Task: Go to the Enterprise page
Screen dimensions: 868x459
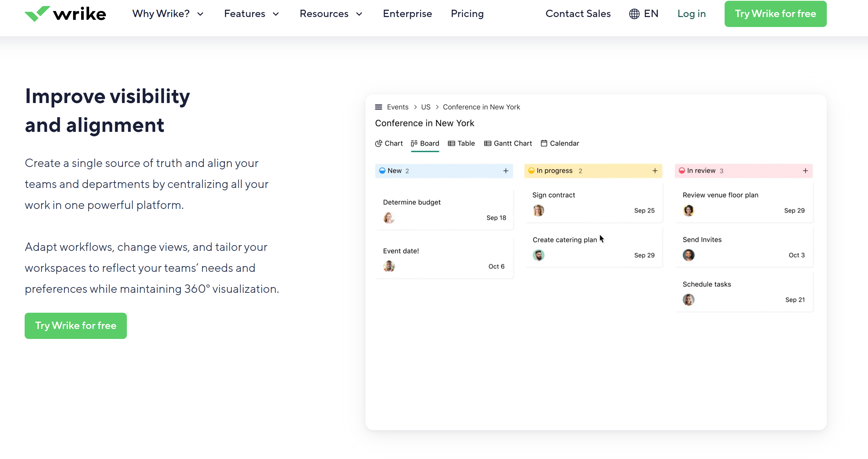Action: click(407, 14)
